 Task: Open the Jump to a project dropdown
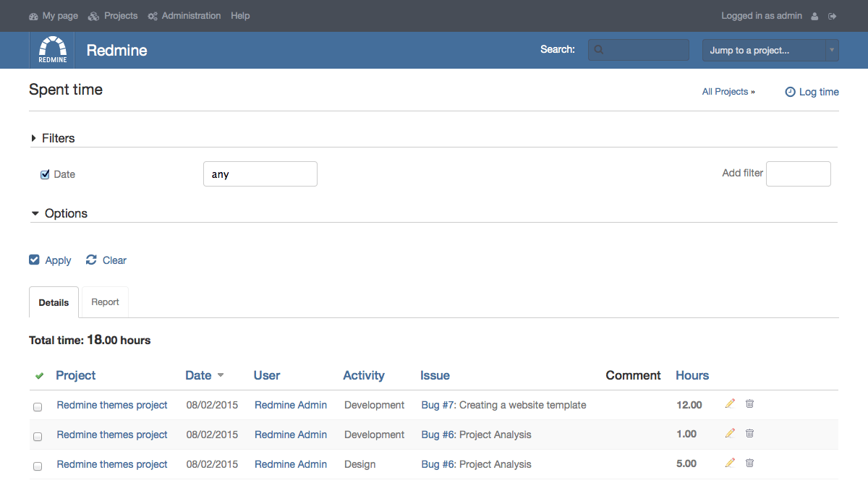tap(770, 50)
